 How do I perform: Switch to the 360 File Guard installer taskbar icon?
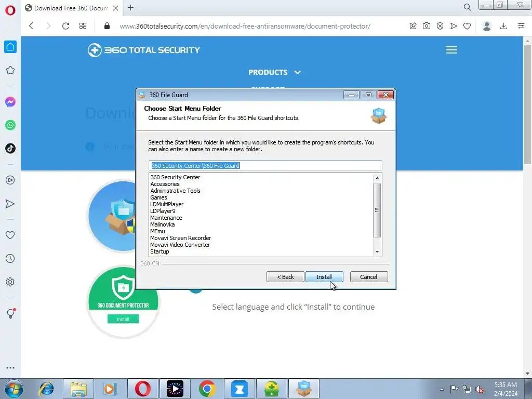coord(303,389)
